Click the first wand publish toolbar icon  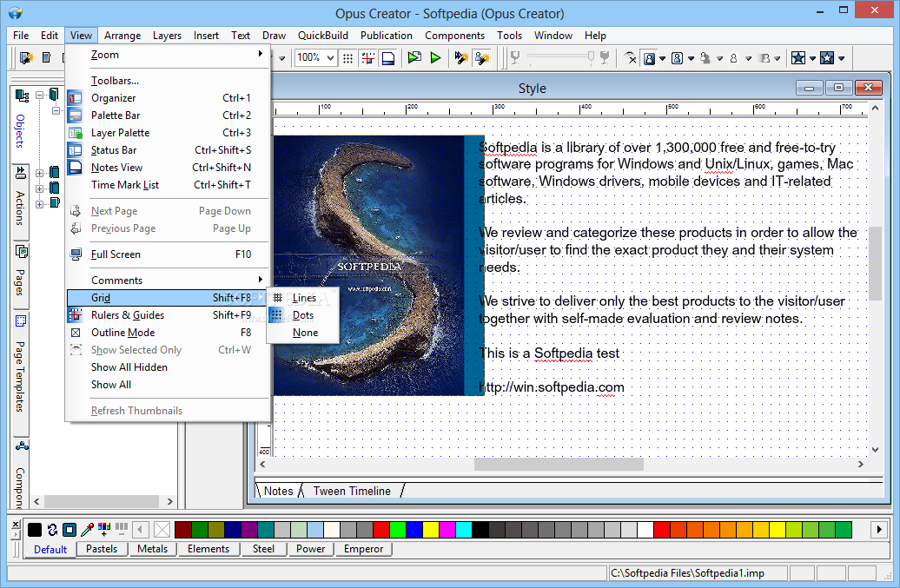pyautogui.click(x=461, y=58)
